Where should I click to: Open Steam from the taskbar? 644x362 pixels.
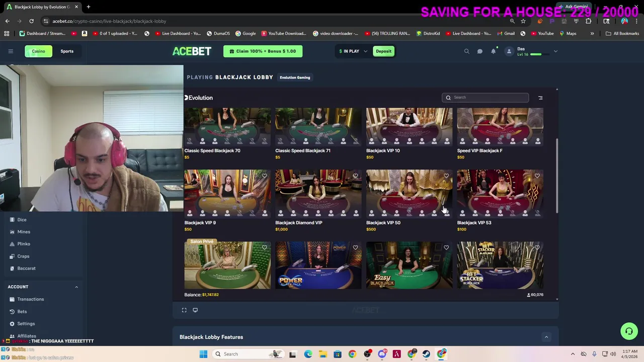coord(427,354)
